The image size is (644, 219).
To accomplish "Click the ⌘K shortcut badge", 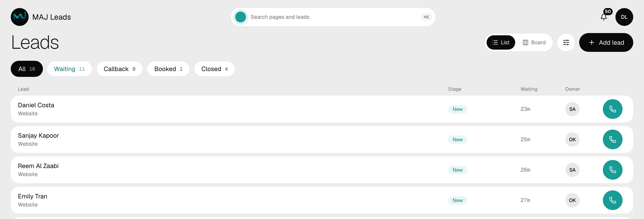I will (426, 17).
